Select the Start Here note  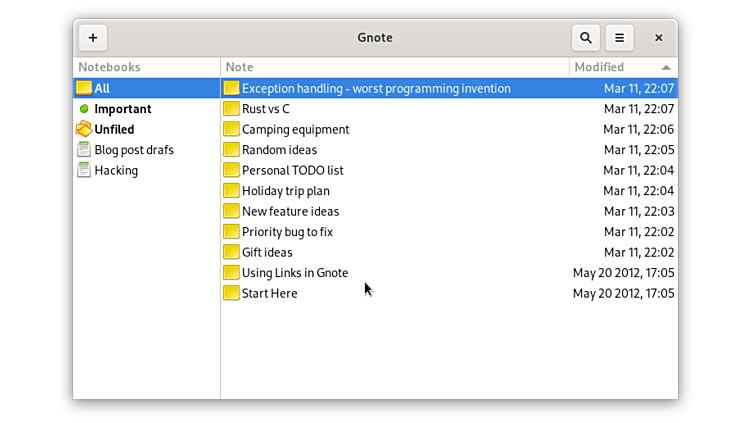[269, 294]
